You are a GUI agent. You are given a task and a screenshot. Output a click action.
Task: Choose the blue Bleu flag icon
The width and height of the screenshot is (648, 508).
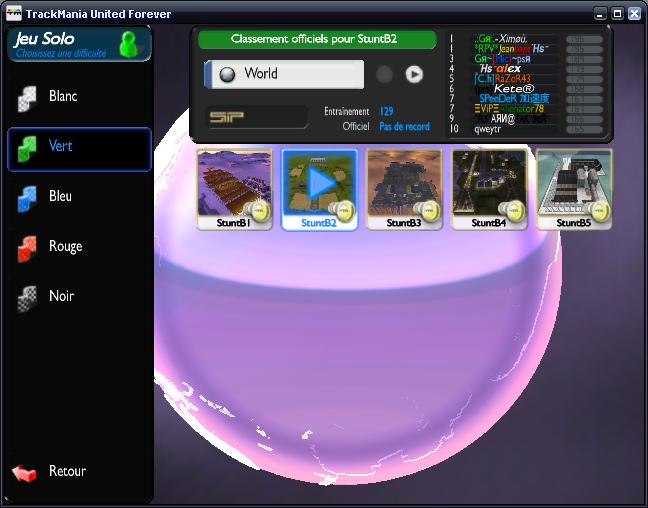click(x=27, y=197)
